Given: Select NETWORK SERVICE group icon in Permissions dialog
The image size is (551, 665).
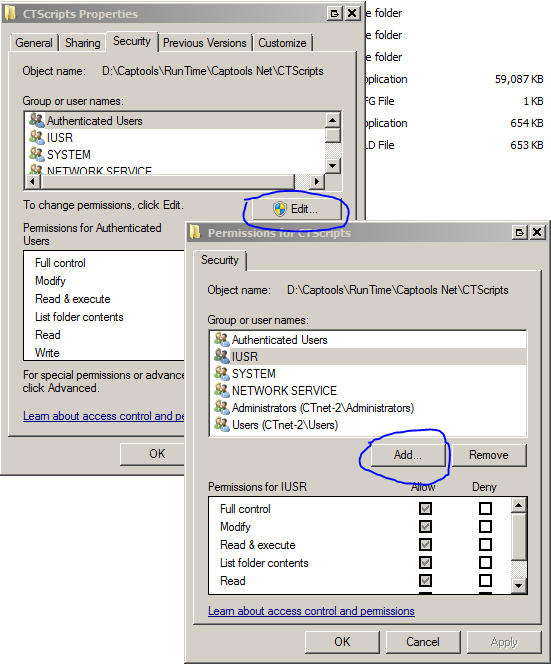Looking at the screenshot, I should [x=222, y=390].
